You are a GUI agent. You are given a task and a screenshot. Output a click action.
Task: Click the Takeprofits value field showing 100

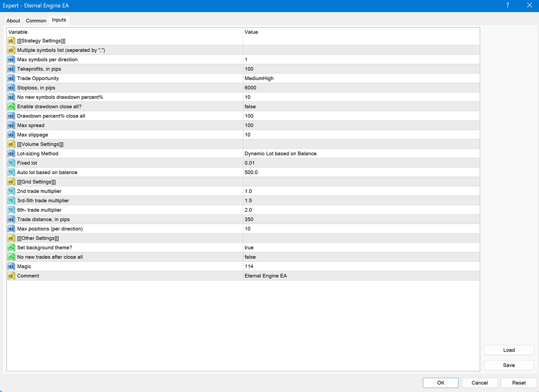coord(249,69)
